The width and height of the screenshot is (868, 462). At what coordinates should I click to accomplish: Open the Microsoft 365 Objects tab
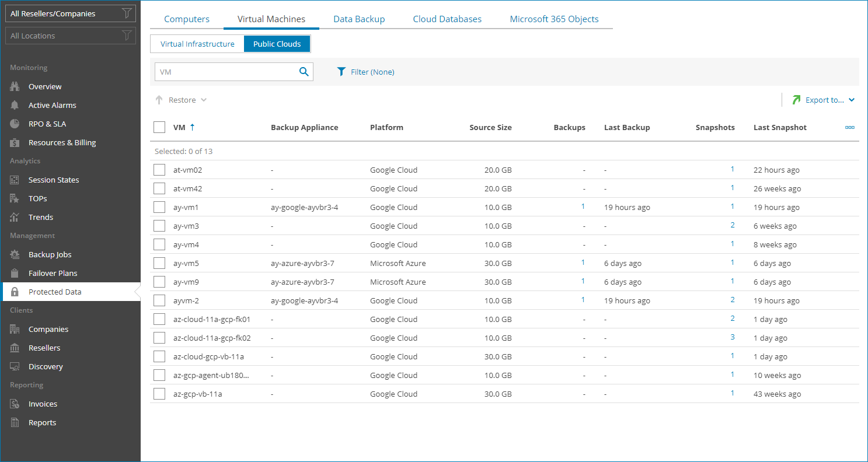(554, 19)
